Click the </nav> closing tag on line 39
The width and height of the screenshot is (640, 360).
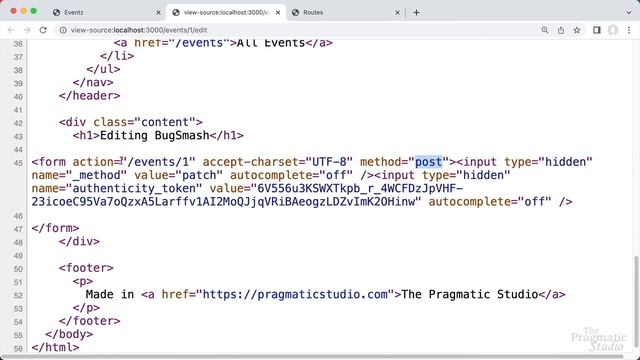93,82
